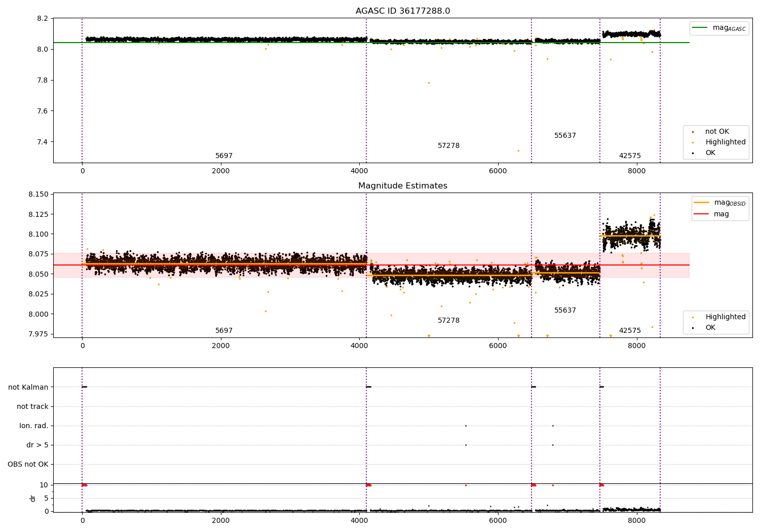Screen dimensions: 760x532
Task: Click x-axis tick 4000 in top plot
Action: pyautogui.click(x=359, y=171)
